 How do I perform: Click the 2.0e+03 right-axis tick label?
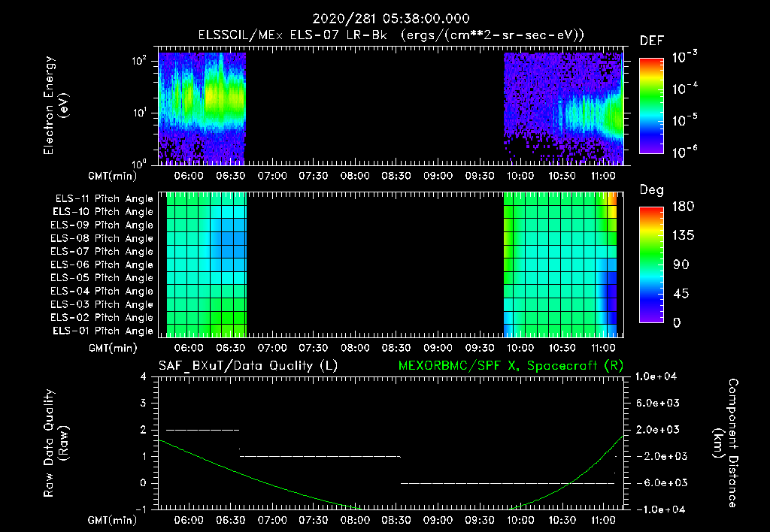pos(658,430)
